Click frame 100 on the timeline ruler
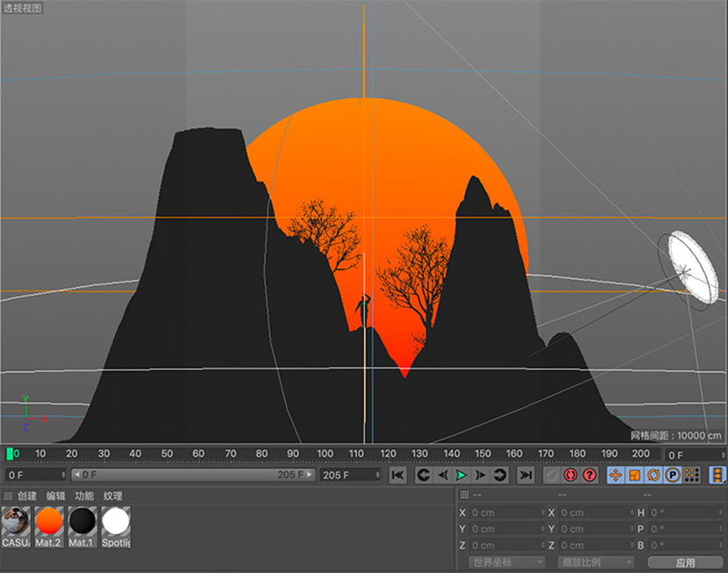This screenshot has width=728, height=573. [325, 454]
